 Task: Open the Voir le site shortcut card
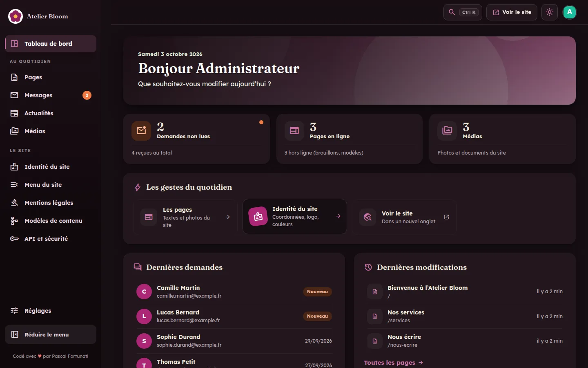(x=404, y=217)
